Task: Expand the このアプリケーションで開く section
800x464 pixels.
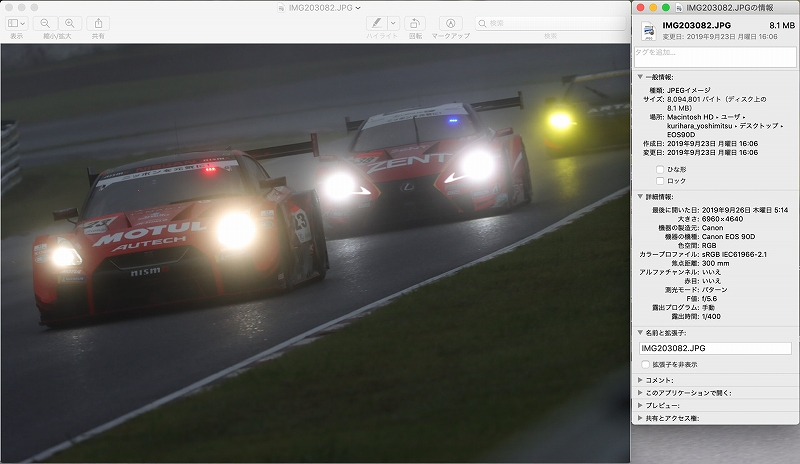Action: pos(640,393)
